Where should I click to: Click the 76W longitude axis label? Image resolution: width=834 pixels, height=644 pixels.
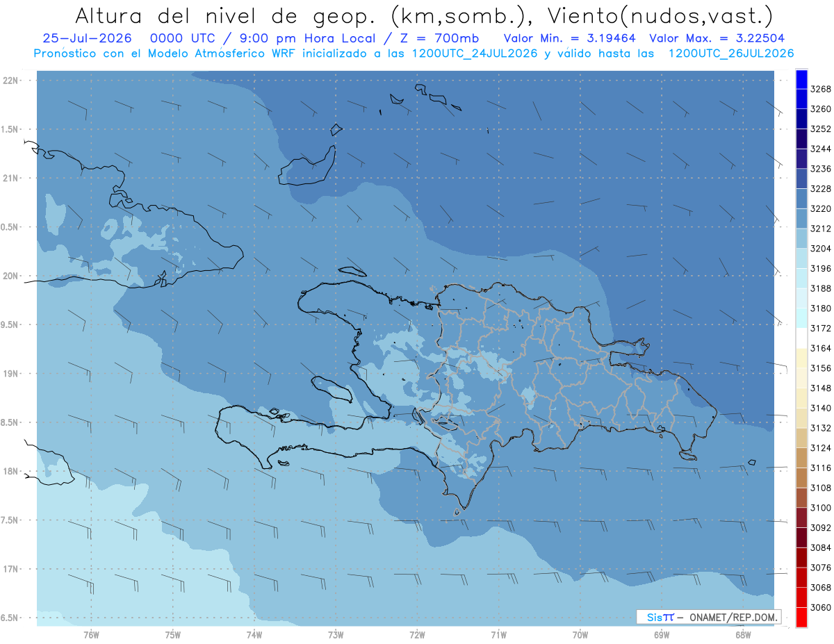pos(91,635)
